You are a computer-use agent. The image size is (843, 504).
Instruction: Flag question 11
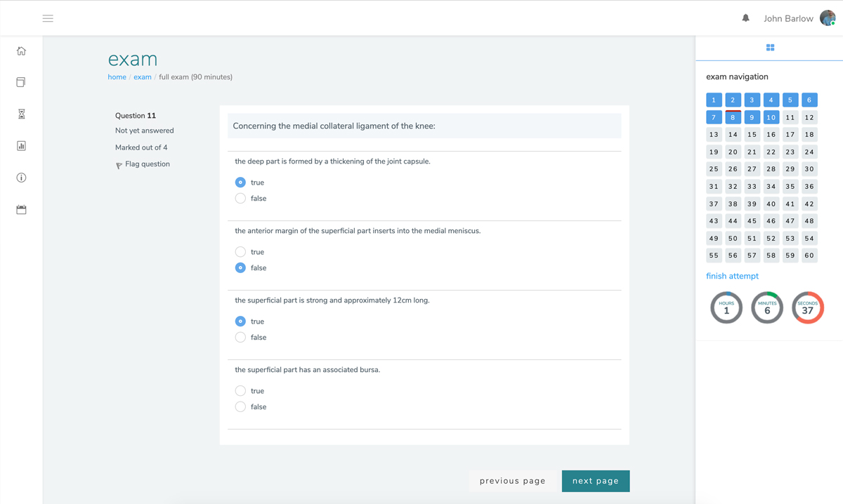tap(143, 164)
